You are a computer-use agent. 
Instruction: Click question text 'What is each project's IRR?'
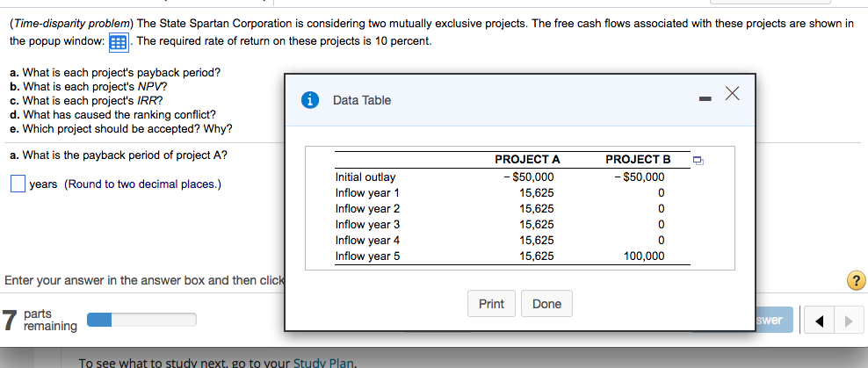[x=93, y=101]
